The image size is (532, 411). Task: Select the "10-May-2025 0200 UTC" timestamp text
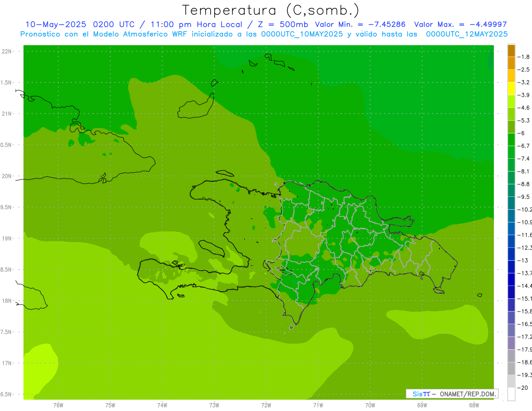(80, 24)
